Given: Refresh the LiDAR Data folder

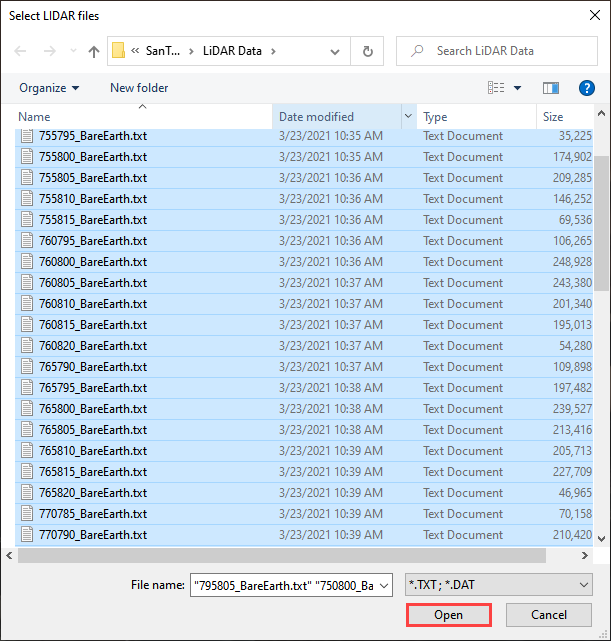Looking at the screenshot, I should click(368, 51).
